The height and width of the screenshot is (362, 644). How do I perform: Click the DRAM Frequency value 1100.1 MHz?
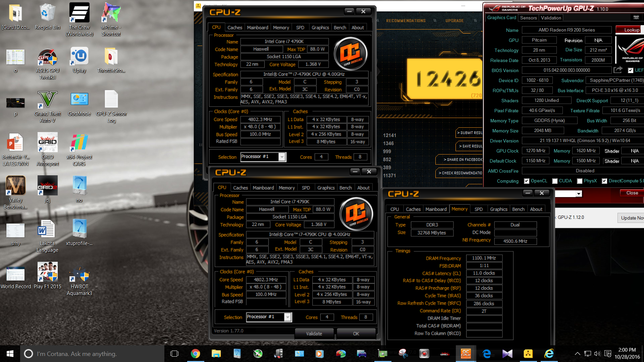484,258
